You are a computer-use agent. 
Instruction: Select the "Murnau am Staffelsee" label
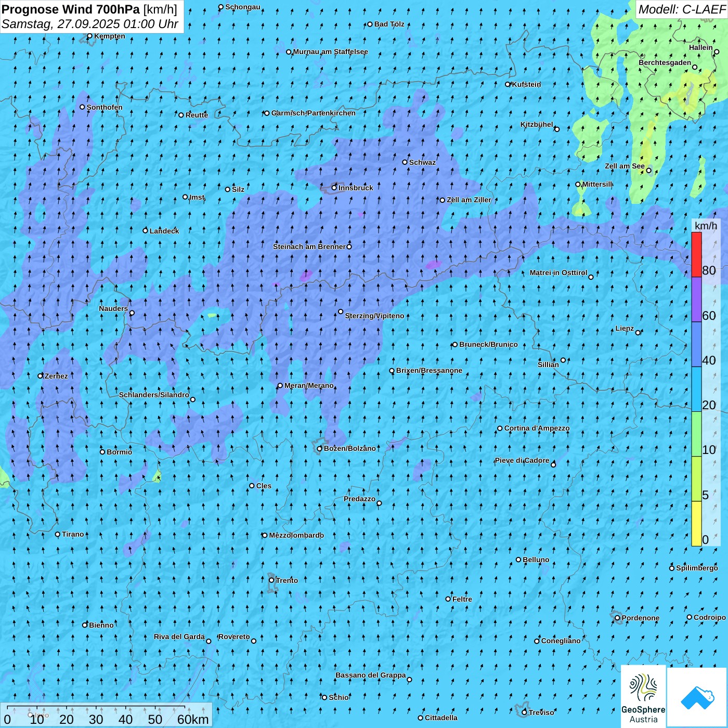click(331, 52)
